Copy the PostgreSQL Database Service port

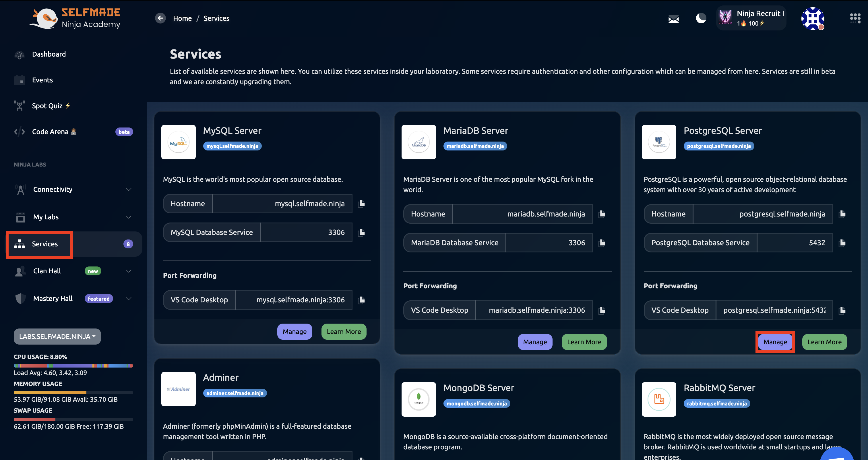(x=842, y=243)
